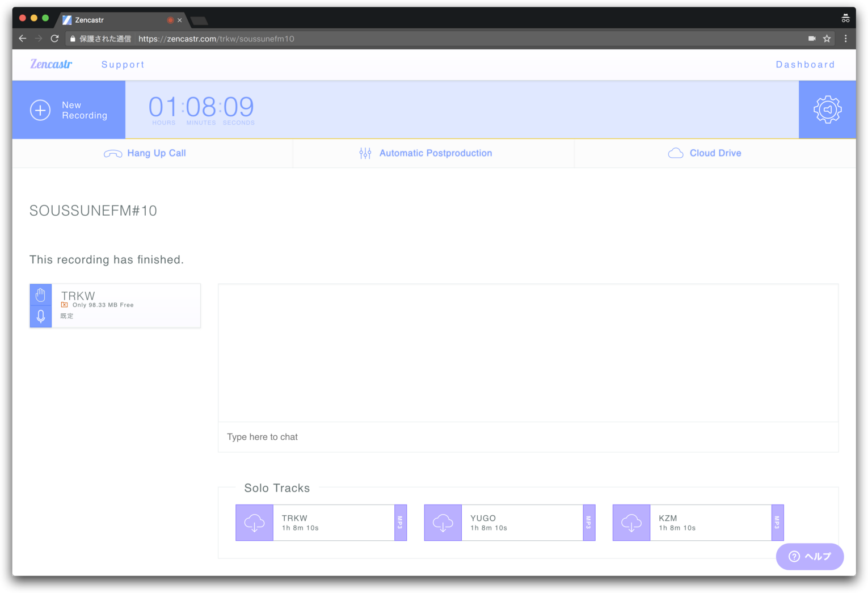Toggle the TRKW microphone mute icon

tap(41, 317)
